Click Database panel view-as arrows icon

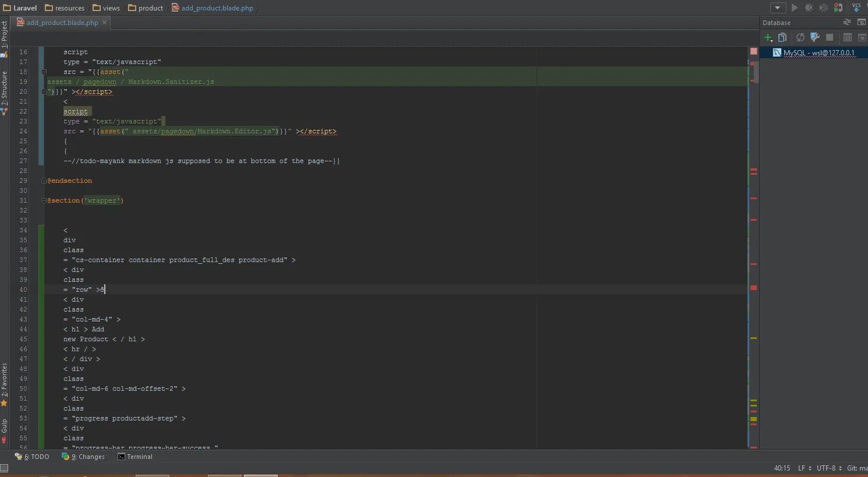(847, 22)
